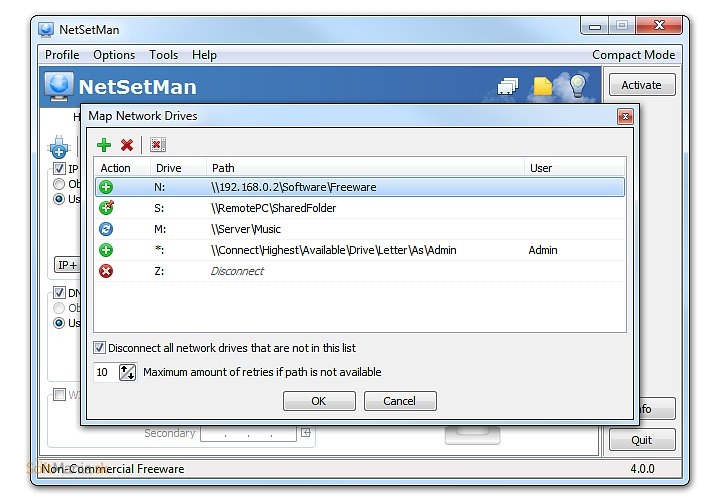Click the S: drive letter cell
The width and height of the screenshot is (720, 500).
click(159, 208)
